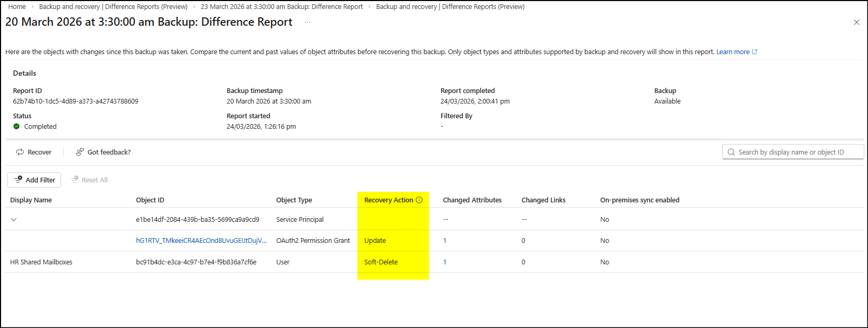Open changed attributes count for OAuth2 Permission Grant

tap(445, 240)
